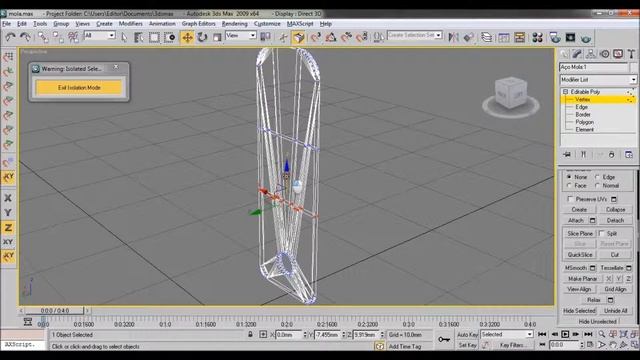The height and width of the screenshot is (360, 640).
Task: Collapse the Editable Poly stack entry
Action: tap(565, 92)
